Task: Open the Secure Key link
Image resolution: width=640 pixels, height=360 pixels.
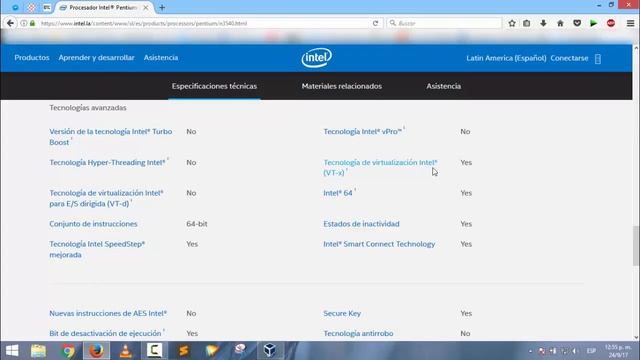Action: pyautogui.click(x=342, y=313)
